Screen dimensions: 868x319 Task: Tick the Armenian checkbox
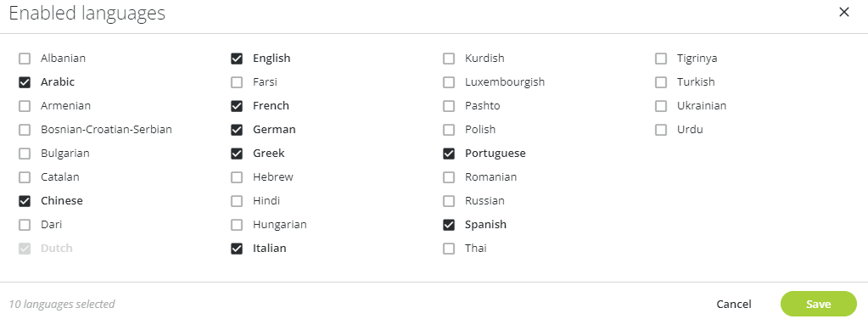pyautogui.click(x=25, y=106)
